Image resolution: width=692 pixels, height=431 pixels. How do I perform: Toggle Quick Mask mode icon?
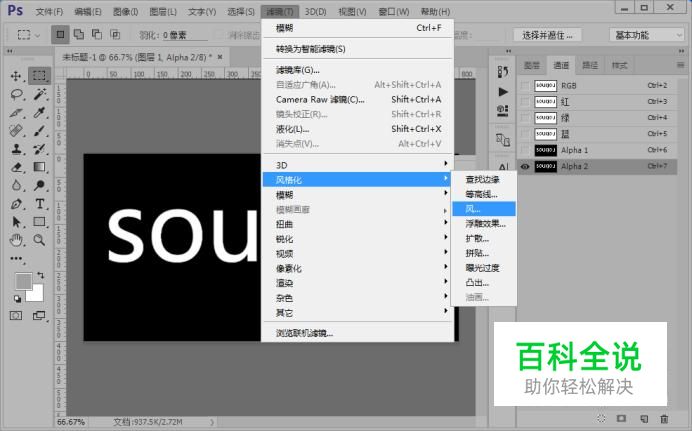(16, 315)
